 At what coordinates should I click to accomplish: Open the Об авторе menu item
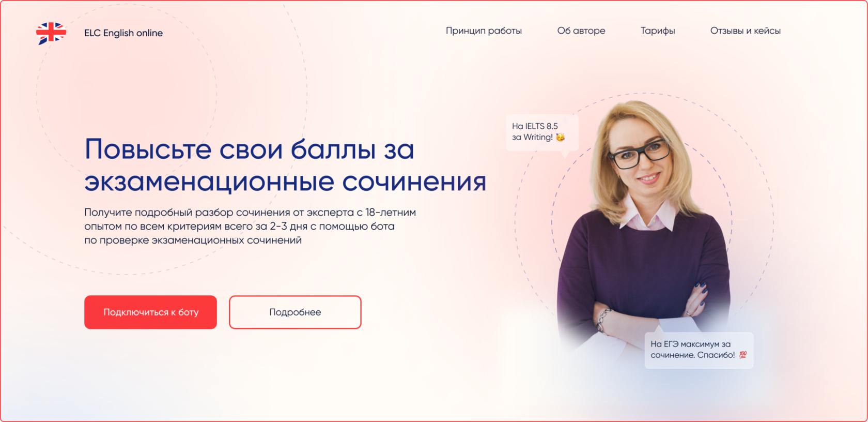click(x=581, y=31)
